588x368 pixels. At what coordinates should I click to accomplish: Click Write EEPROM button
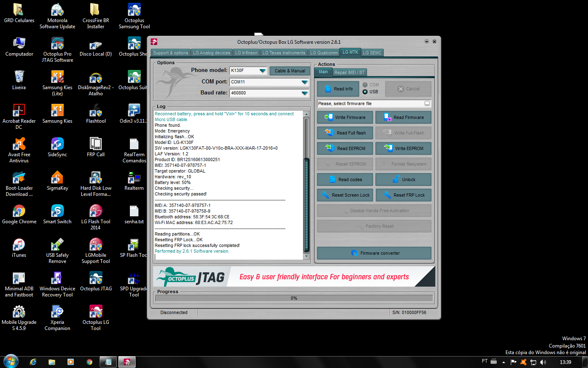pyautogui.click(x=403, y=148)
